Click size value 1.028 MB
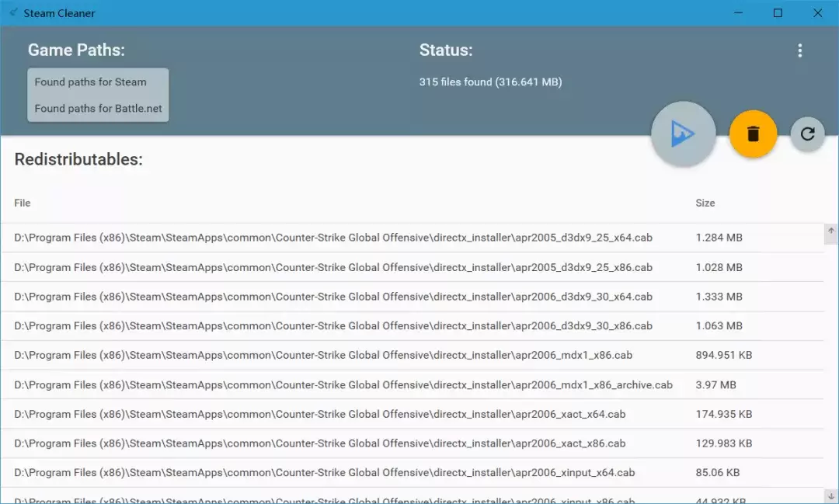This screenshot has width=839, height=504. pyautogui.click(x=719, y=267)
